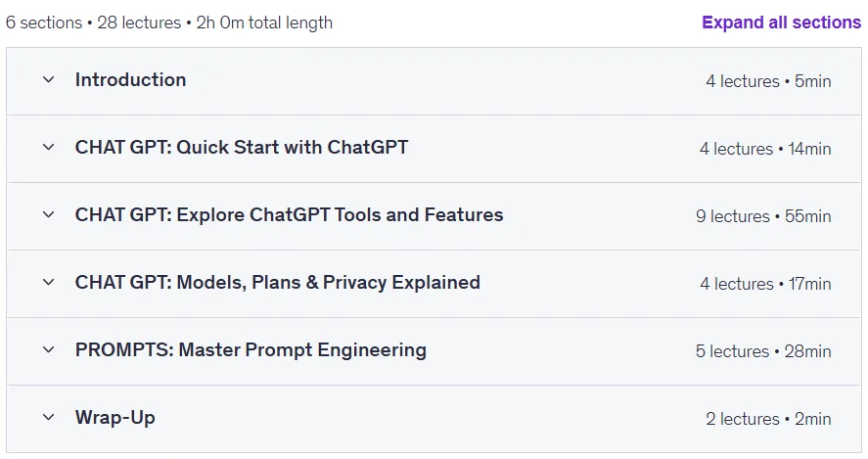Select CHAT GPT: Explore ChatGPT Tools and Features

pos(289,215)
